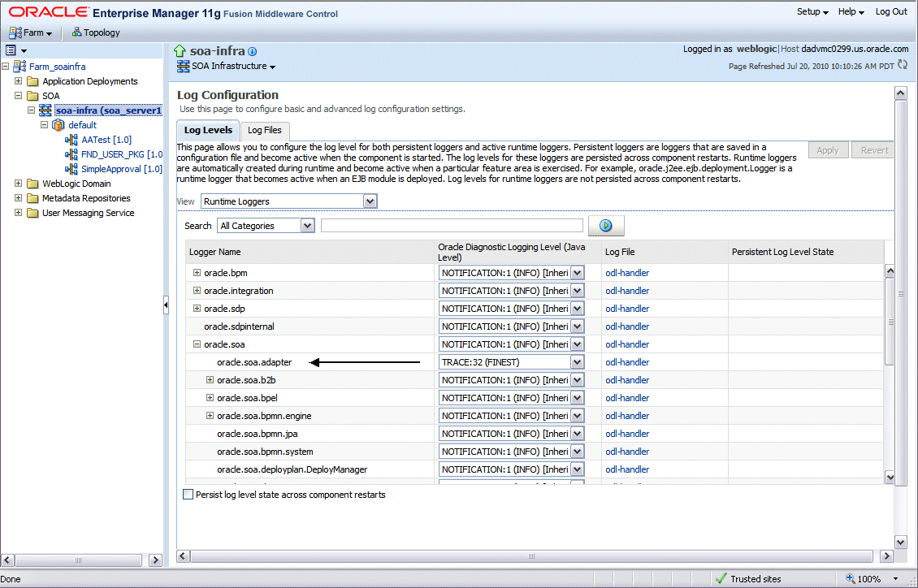Open odl-handler link for oracle.soa.bpmn.system
This screenshot has height=588, width=918.
pyautogui.click(x=627, y=452)
